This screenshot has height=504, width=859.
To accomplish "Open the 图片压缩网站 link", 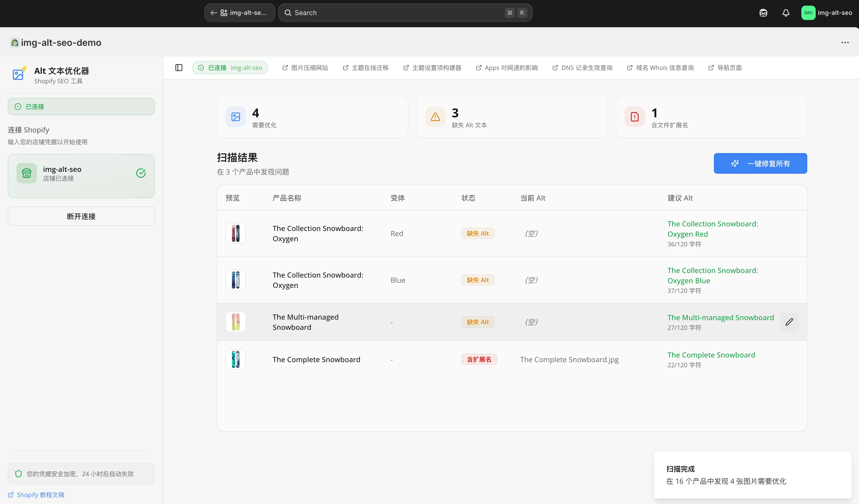I will [x=304, y=67].
